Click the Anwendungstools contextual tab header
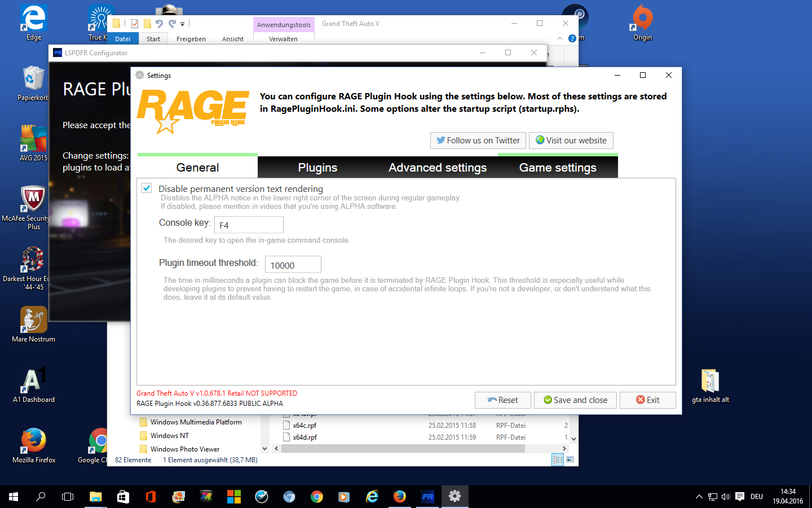This screenshot has height=508, width=812. (284, 25)
